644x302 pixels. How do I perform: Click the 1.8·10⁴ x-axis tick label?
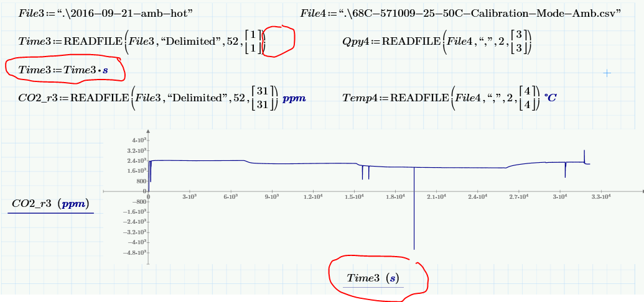[x=395, y=197]
